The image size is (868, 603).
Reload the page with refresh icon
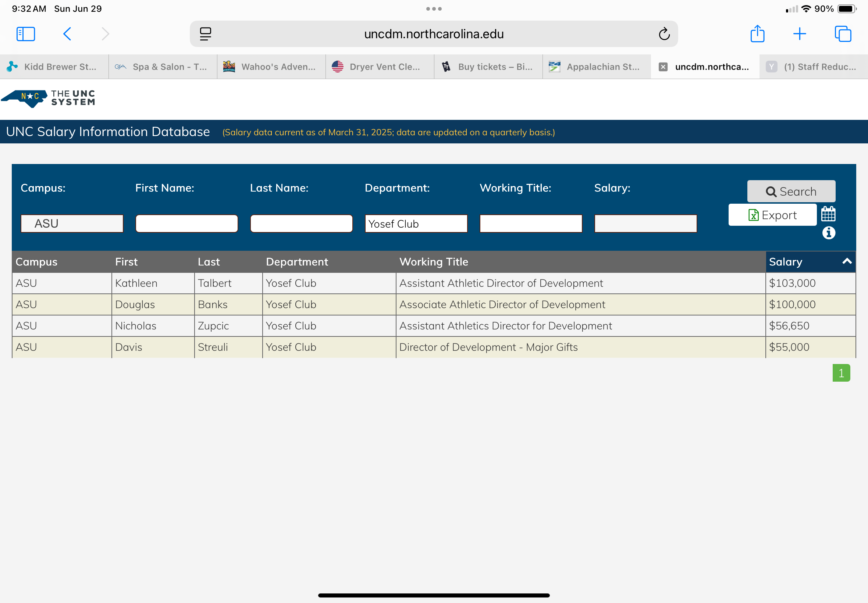664,34
